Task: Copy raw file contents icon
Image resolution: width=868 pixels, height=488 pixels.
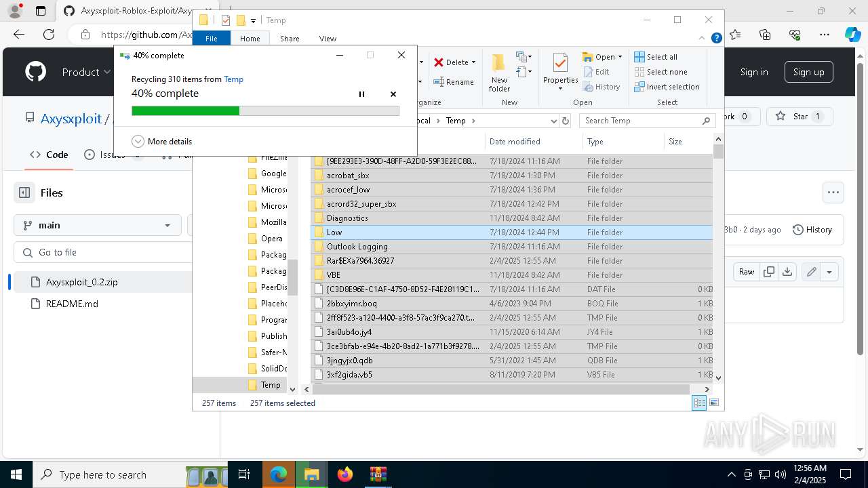Action: coord(769,272)
